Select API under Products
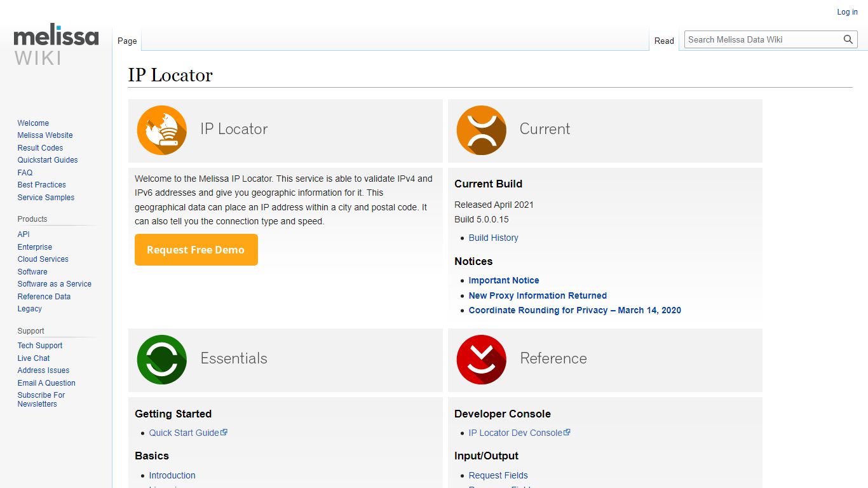Viewport: 868px width, 488px height. pyautogui.click(x=24, y=234)
